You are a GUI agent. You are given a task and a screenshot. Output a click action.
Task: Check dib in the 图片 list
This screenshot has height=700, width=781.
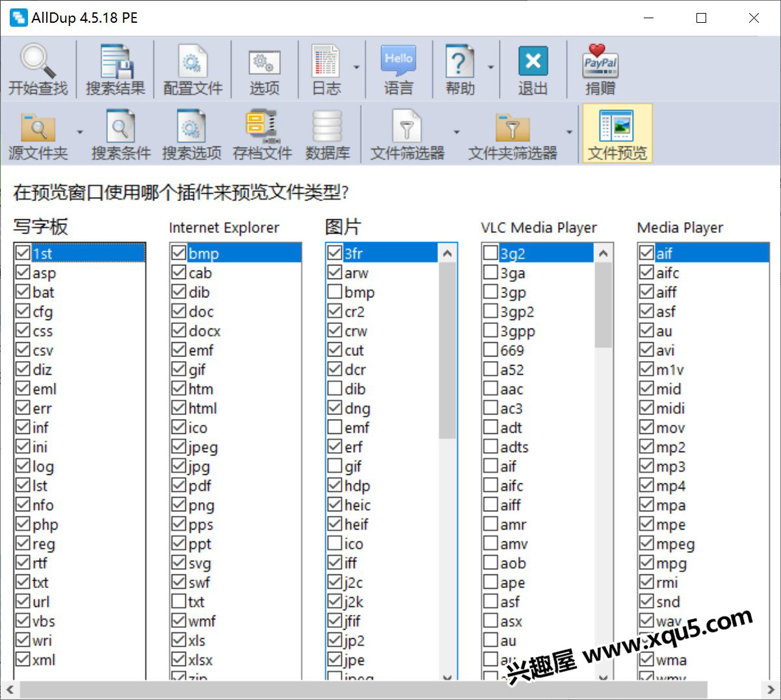pos(335,388)
